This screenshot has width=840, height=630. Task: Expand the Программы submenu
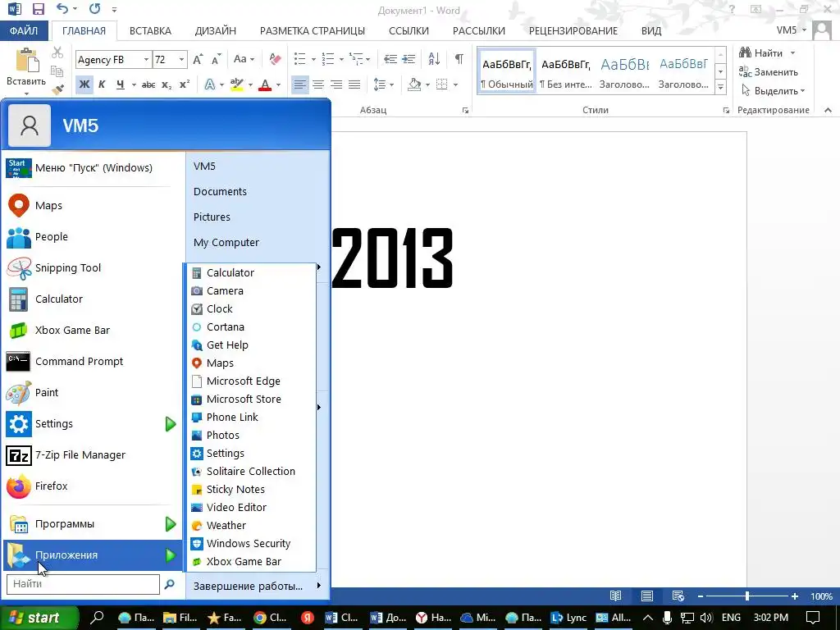[92, 524]
